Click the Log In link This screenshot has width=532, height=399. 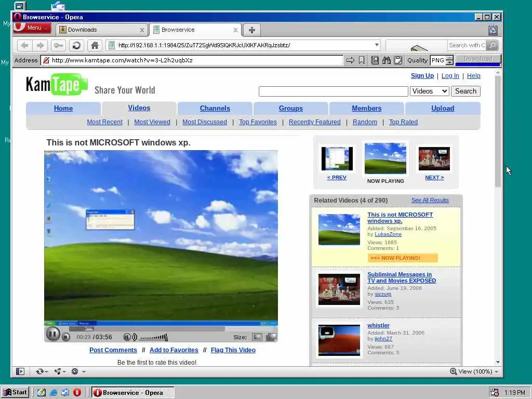point(450,76)
